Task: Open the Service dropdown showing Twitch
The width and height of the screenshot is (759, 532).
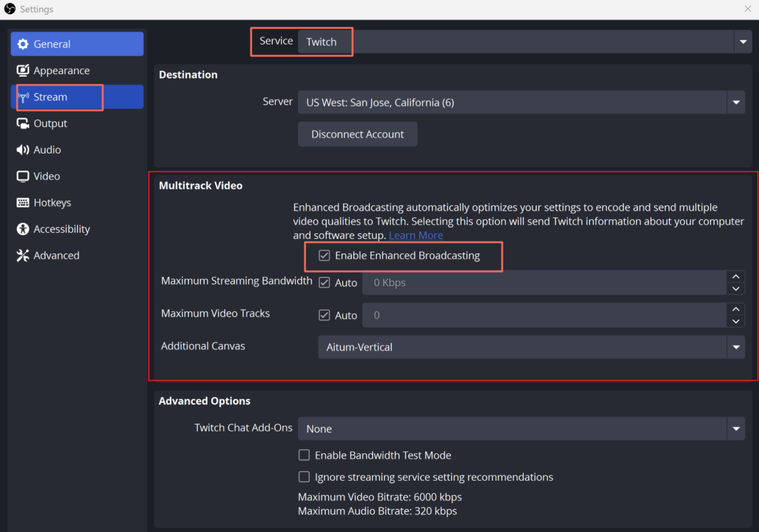Action: tap(525, 42)
